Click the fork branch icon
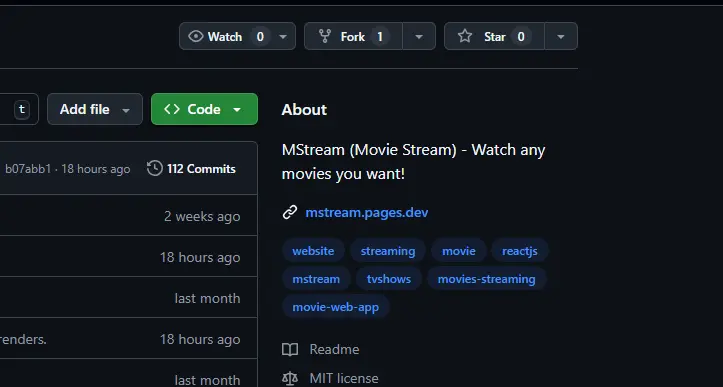 tap(325, 36)
